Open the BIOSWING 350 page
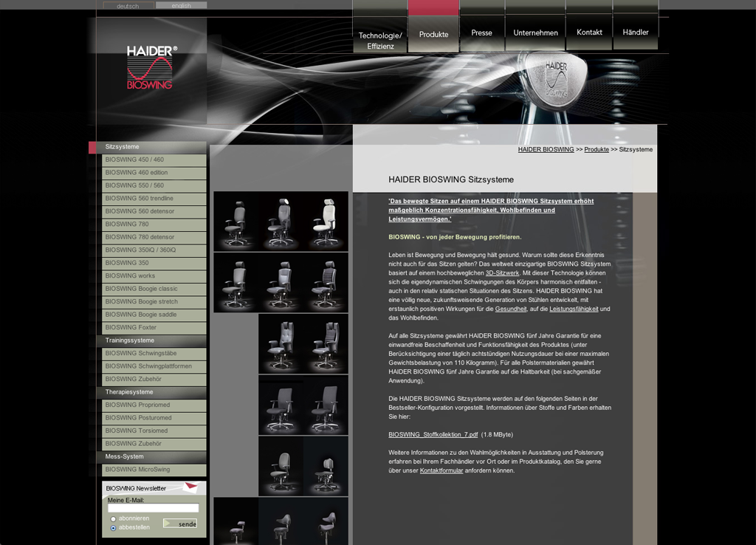Screen dimensions: 756x545 154,263
